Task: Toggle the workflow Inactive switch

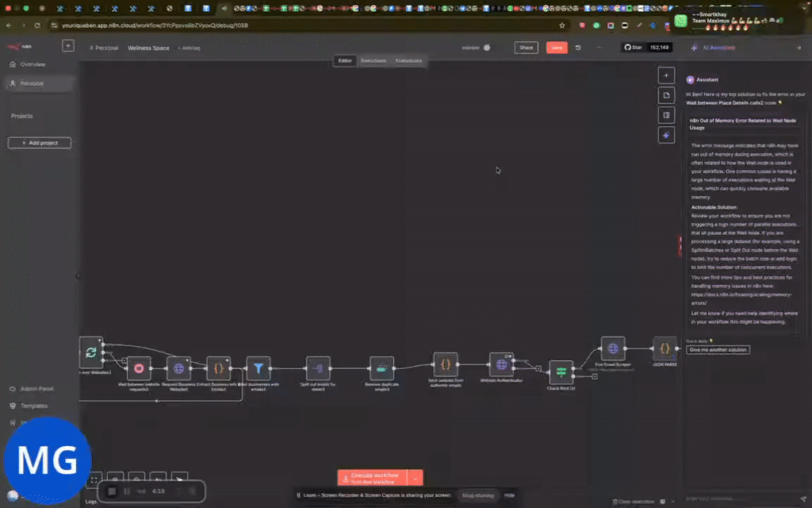Action: tap(487, 48)
